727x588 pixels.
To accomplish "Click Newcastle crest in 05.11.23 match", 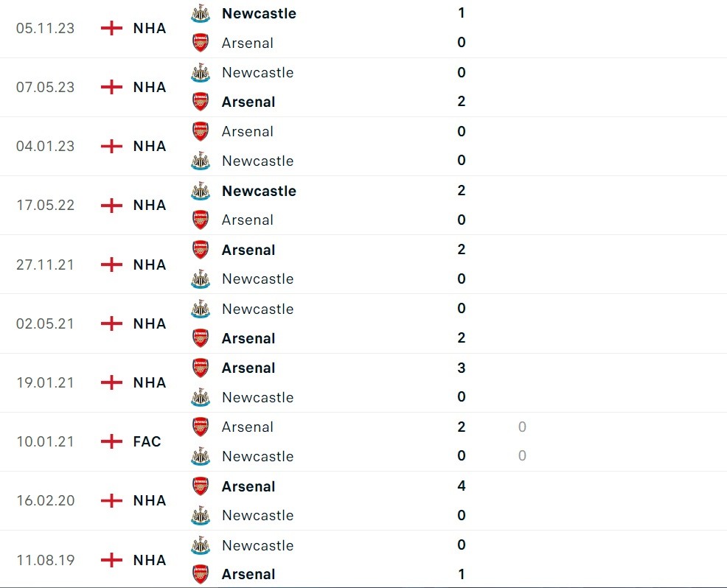I will [x=200, y=13].
